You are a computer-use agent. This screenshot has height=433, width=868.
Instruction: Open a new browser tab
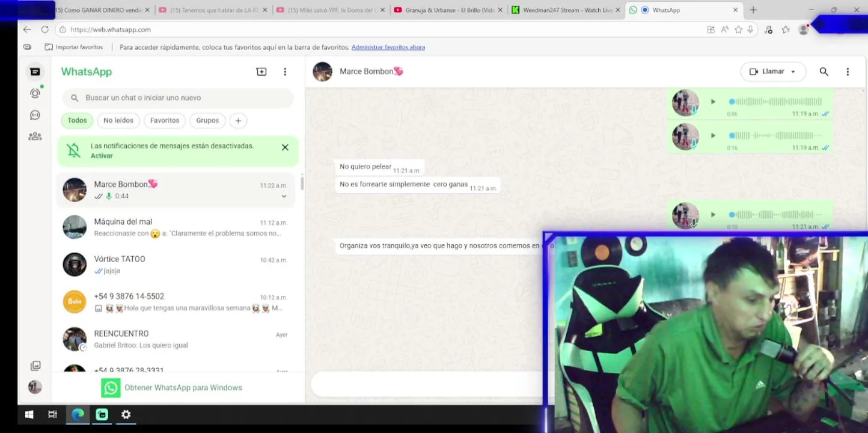click(x=753, y=10)
